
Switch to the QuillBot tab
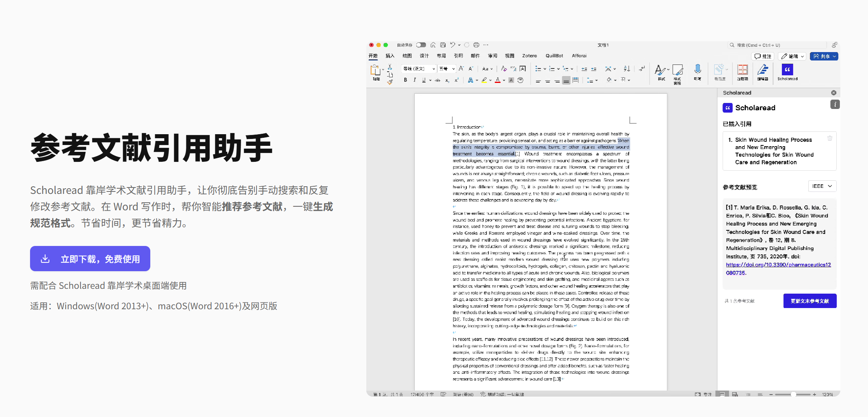[554, 56]
